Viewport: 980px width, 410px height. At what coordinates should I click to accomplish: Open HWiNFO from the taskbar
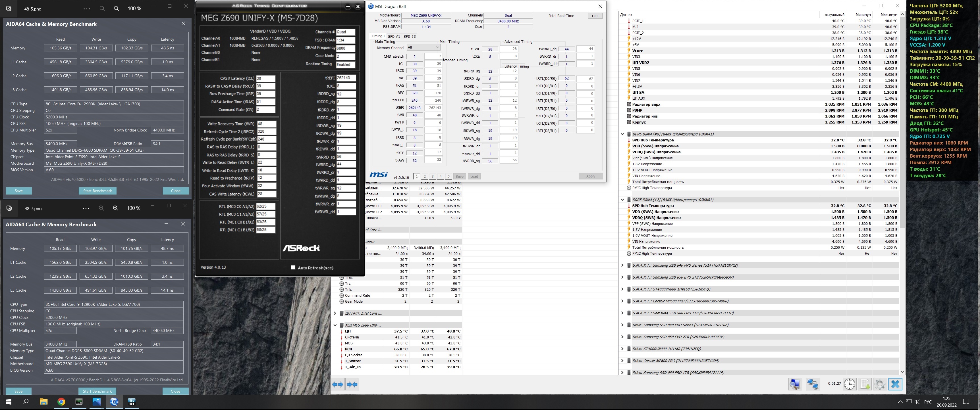click(x=132, y=402)
